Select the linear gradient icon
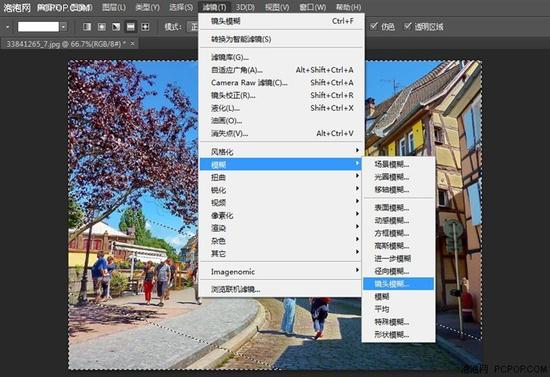Viewport: 550px width, 377px height. pos(87,27)
